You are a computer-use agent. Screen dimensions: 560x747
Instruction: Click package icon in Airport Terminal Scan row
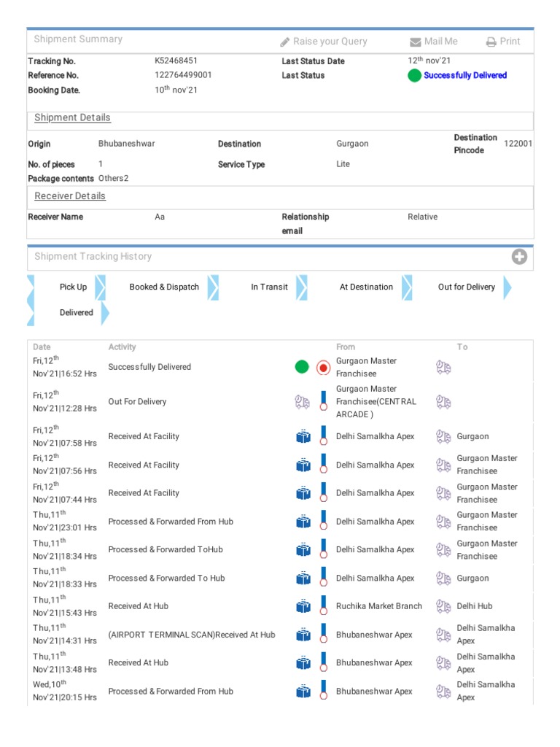(303, 635)
